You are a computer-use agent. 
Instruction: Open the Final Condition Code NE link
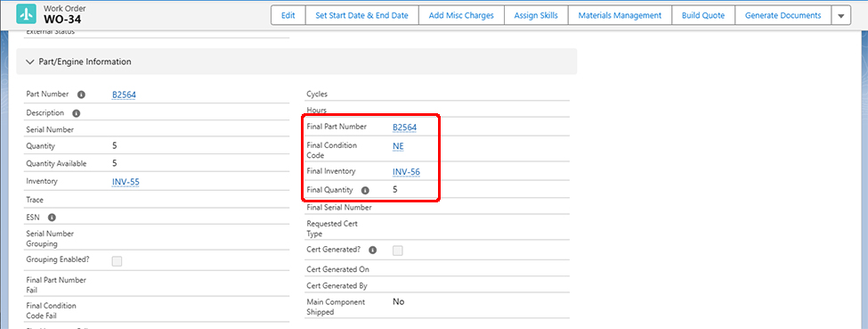(x=399, y=146)
